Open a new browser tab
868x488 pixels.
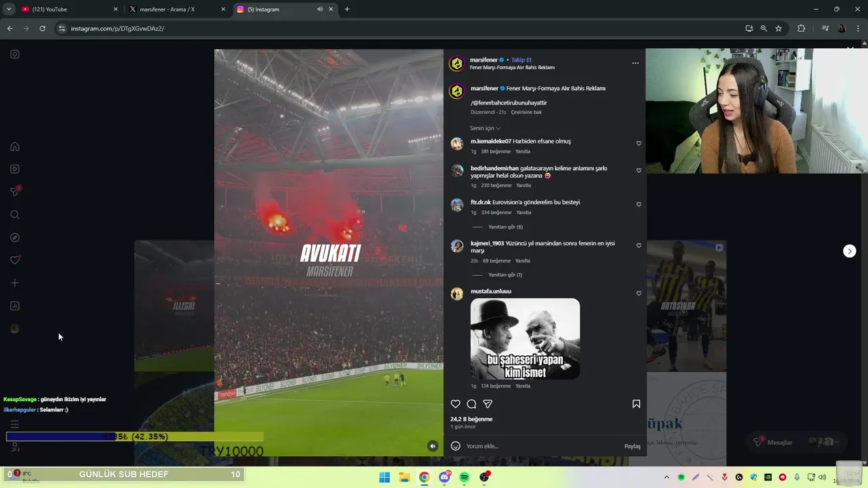pyautogui.click(x=347, y=9)
